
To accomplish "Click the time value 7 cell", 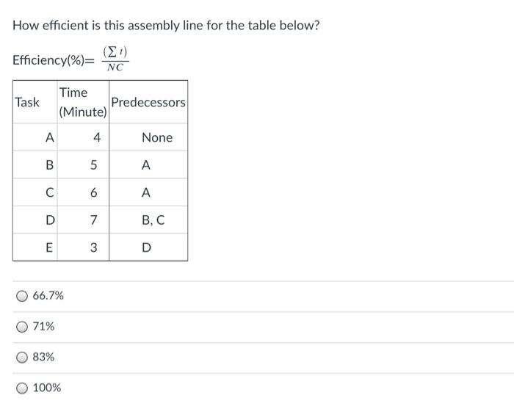I will pos(94,220).
